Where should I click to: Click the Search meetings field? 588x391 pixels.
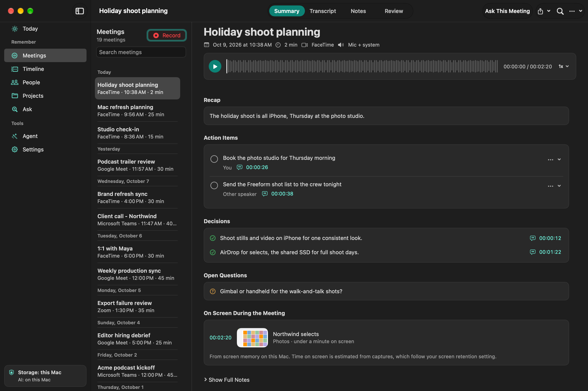click(141, 52)
